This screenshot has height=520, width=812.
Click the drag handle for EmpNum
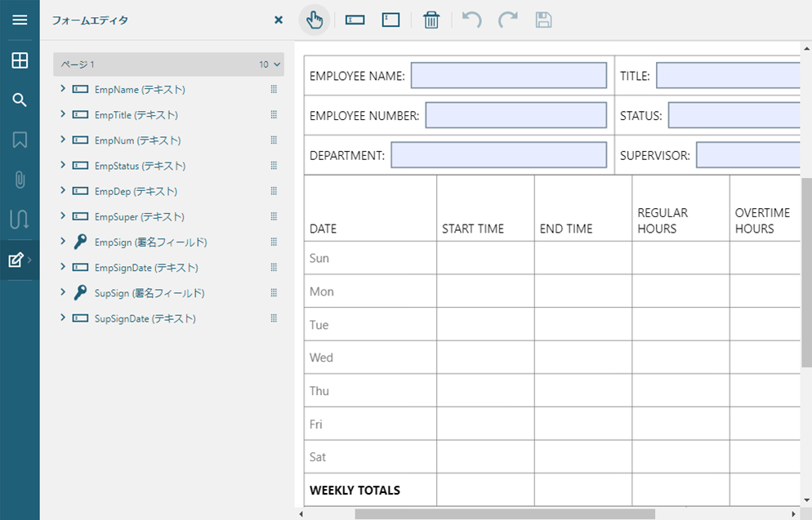click(x=274, y=140)
